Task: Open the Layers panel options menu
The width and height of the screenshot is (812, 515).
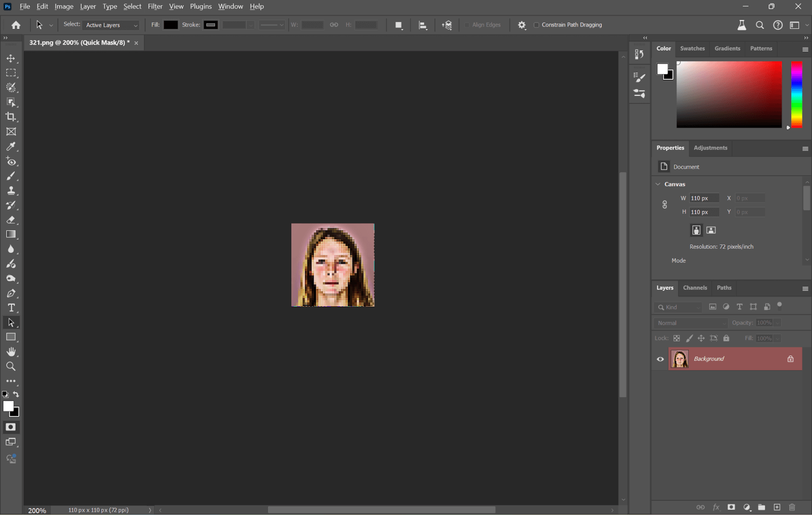Action: 805,288
